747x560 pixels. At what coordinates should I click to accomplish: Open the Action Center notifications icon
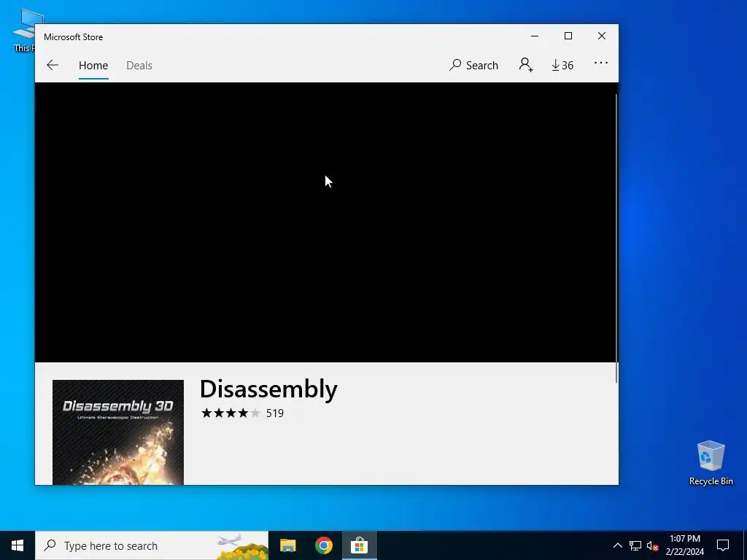point(723,545)
